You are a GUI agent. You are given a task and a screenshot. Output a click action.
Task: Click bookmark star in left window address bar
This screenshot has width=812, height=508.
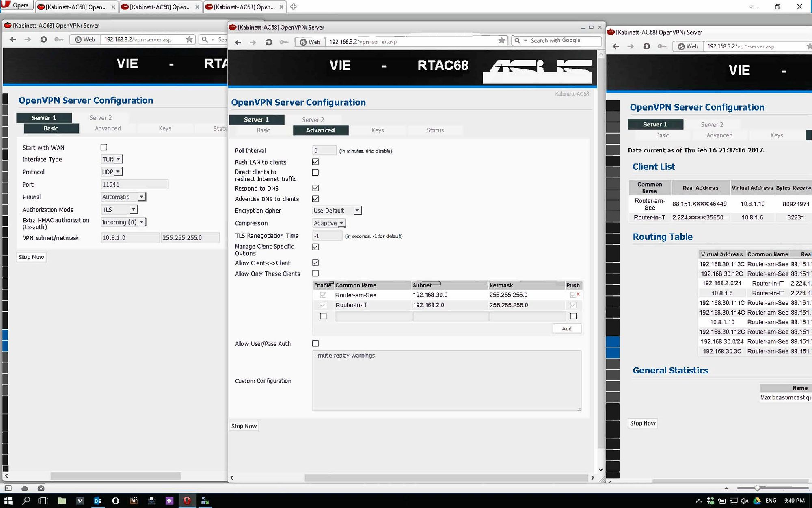(189, 39)
